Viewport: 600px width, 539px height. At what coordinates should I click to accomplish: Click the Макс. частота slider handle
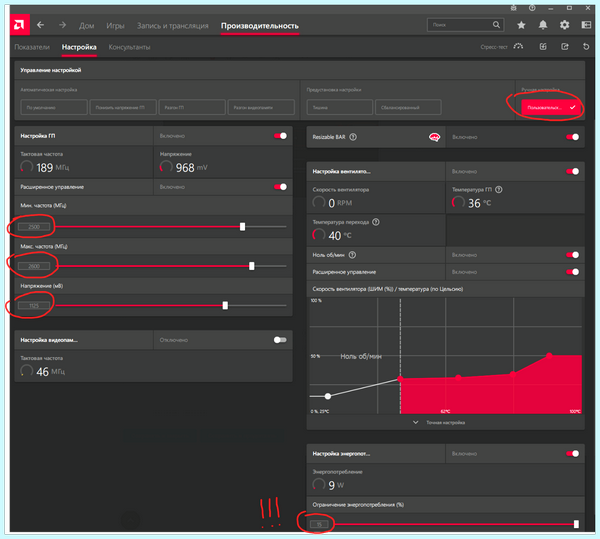(x=251, y=266)
